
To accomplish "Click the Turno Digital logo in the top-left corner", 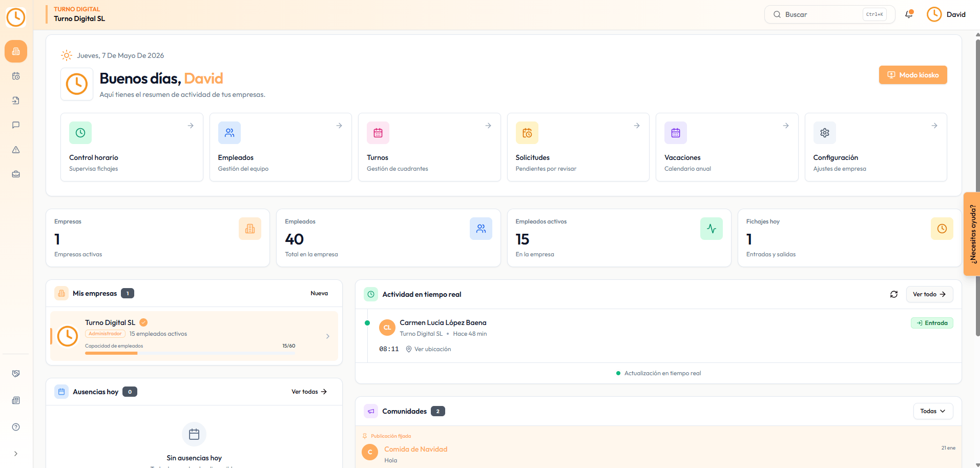I will 16,17.
